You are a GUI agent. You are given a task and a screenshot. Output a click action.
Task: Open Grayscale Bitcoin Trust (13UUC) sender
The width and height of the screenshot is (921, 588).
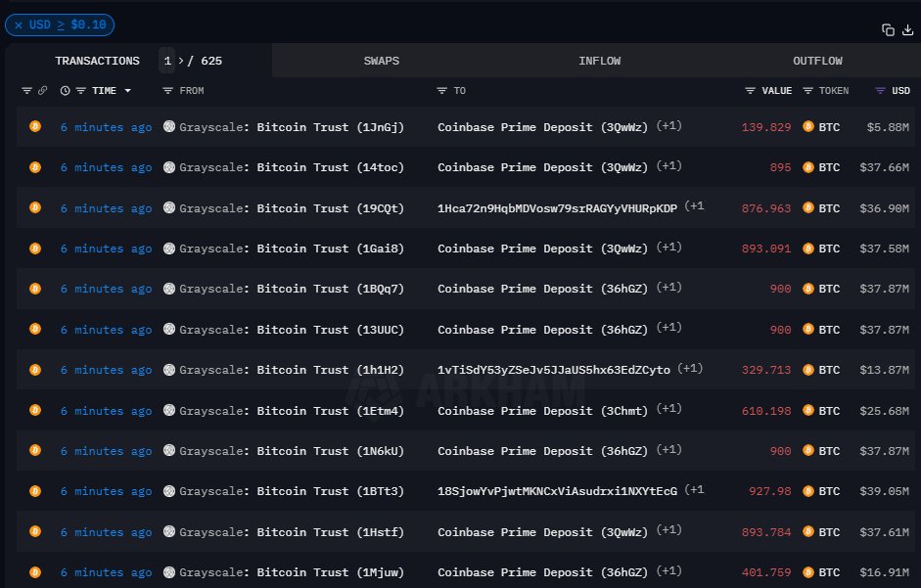(x=292, y=330)
